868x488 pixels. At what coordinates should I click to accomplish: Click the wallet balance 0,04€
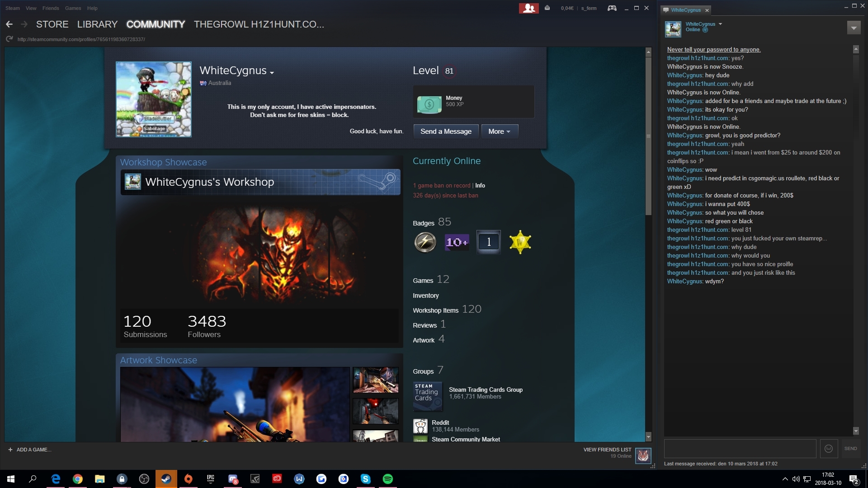click(x=567, y=8)
